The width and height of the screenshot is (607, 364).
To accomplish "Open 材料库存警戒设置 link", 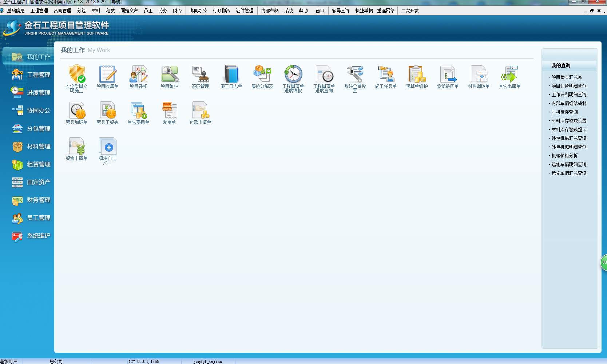I will [x=569, y=121].
